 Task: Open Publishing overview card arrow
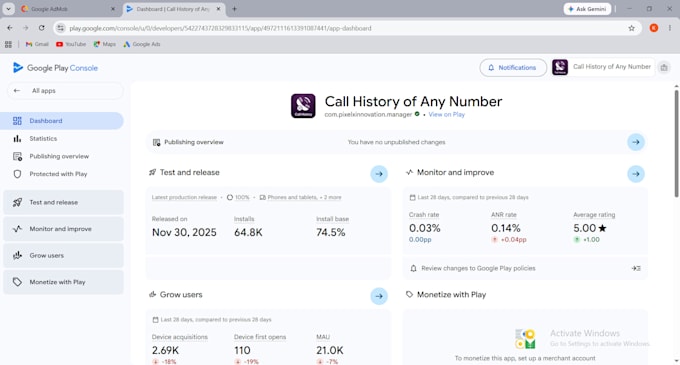coord(636,142)
